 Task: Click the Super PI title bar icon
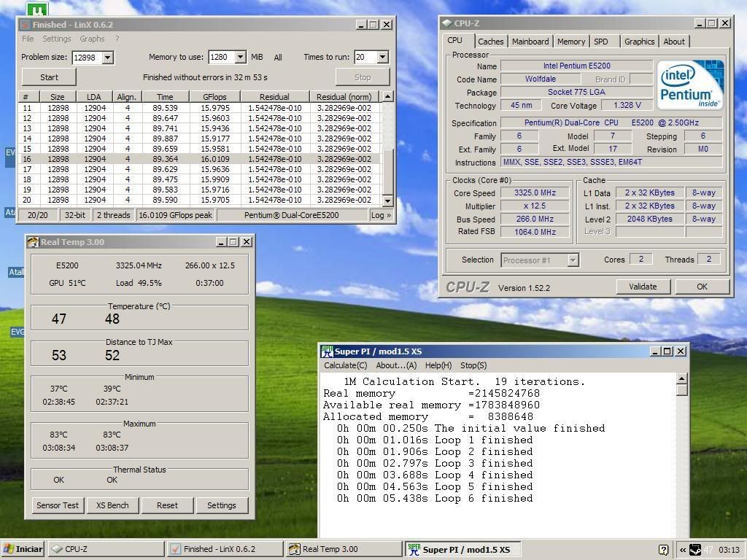pos(327,351)
